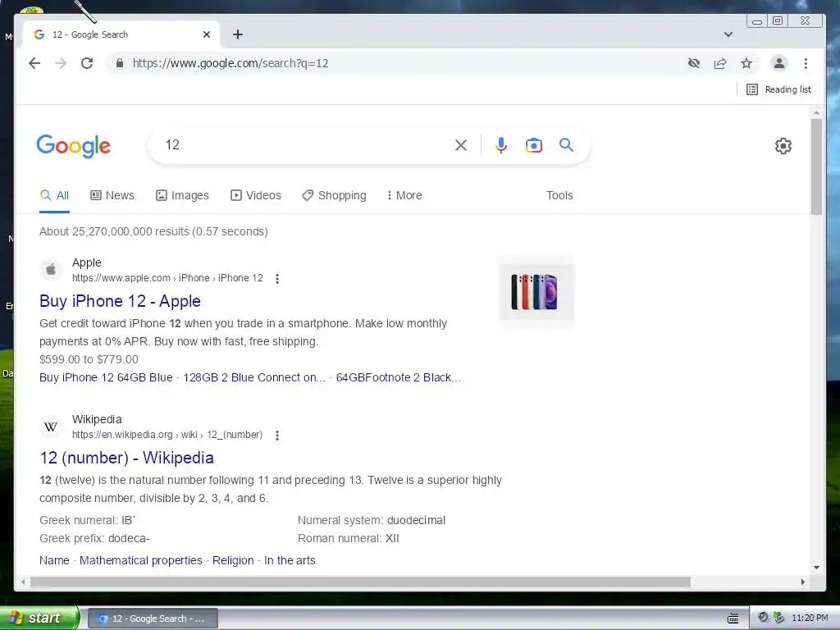The width and height of the screenshot is (840, 630).
Task: Switch to the Shopping tab
Action: point(335,195)
